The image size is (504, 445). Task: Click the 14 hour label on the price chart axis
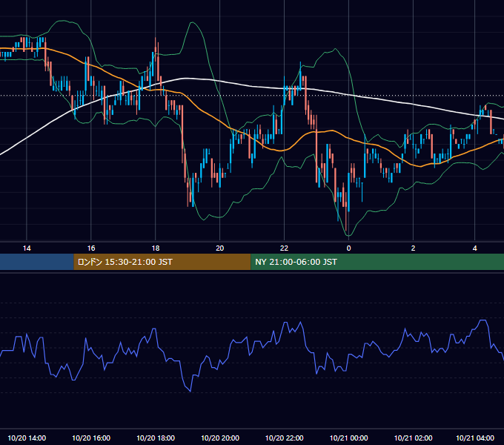(x=27, y=248)
